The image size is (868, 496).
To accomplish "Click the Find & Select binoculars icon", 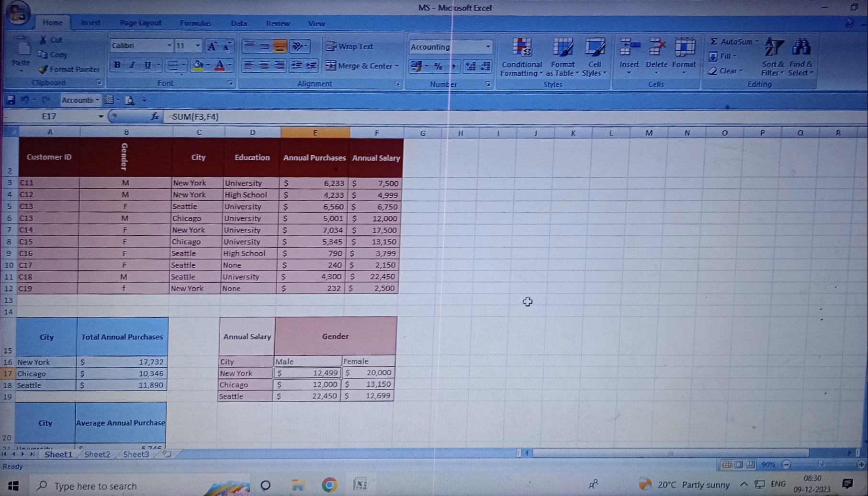I will [x=801, y=48].
